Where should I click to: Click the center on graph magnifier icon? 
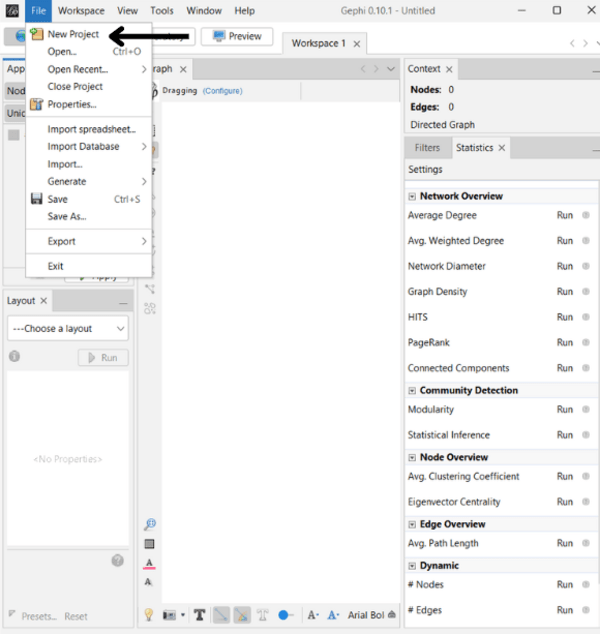pos(150,524)
